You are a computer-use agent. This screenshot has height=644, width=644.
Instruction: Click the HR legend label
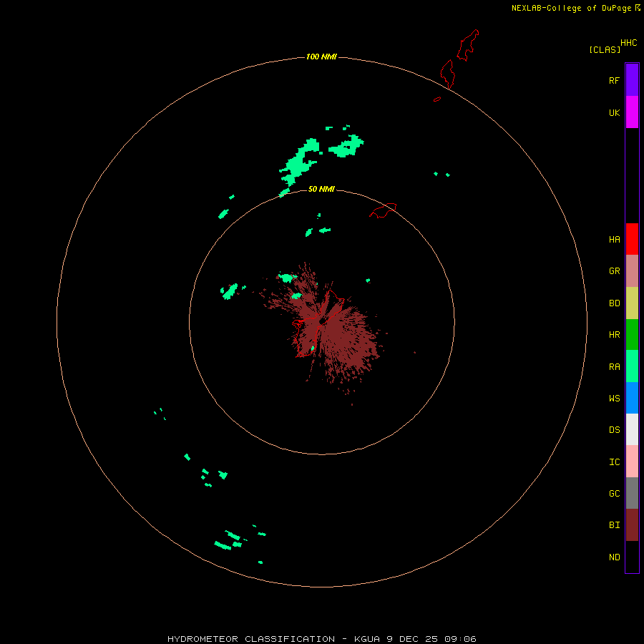(x=614, y=335)
